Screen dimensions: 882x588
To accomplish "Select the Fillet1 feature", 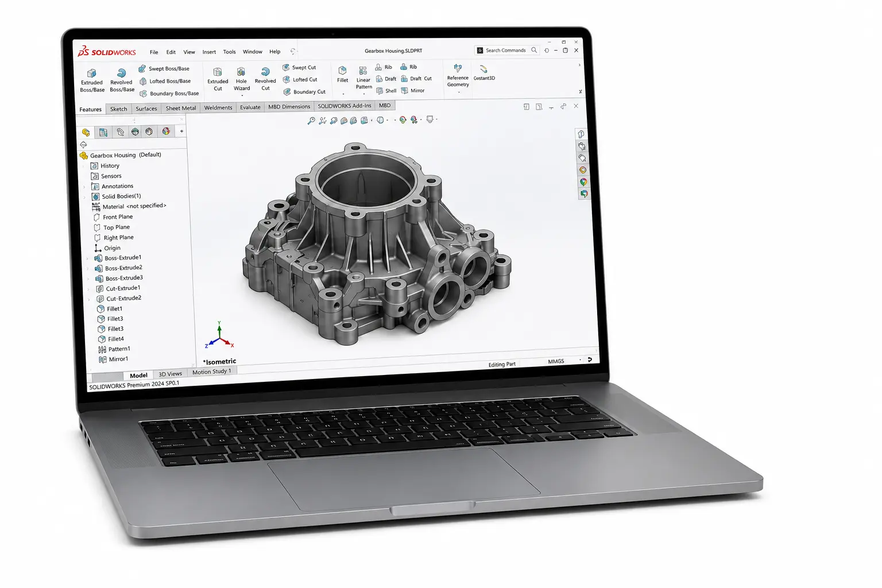I will [110, 309].
